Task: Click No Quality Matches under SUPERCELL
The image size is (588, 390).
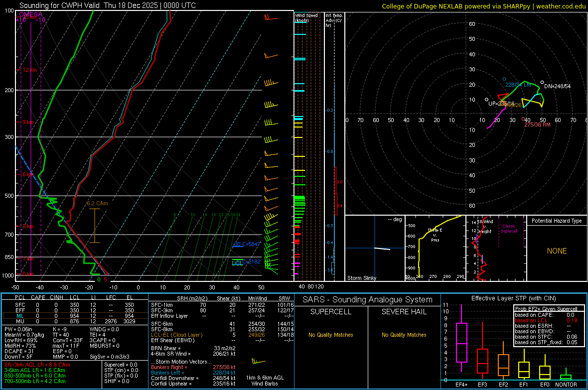Action: 331,335
